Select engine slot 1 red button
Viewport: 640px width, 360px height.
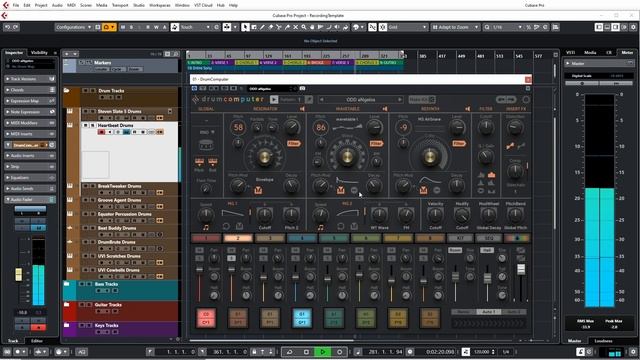point(206,238)
